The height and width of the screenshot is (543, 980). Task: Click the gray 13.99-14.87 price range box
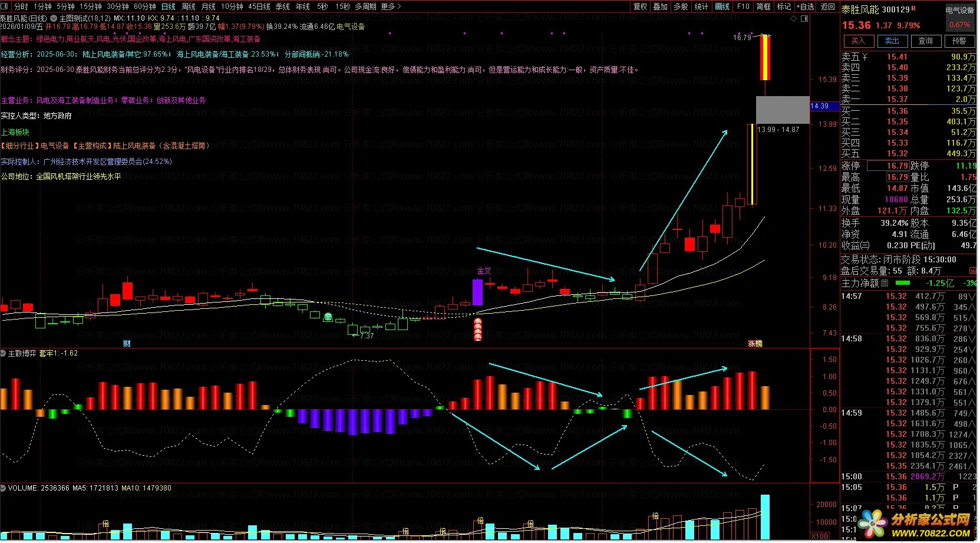[x=783, y=110]
